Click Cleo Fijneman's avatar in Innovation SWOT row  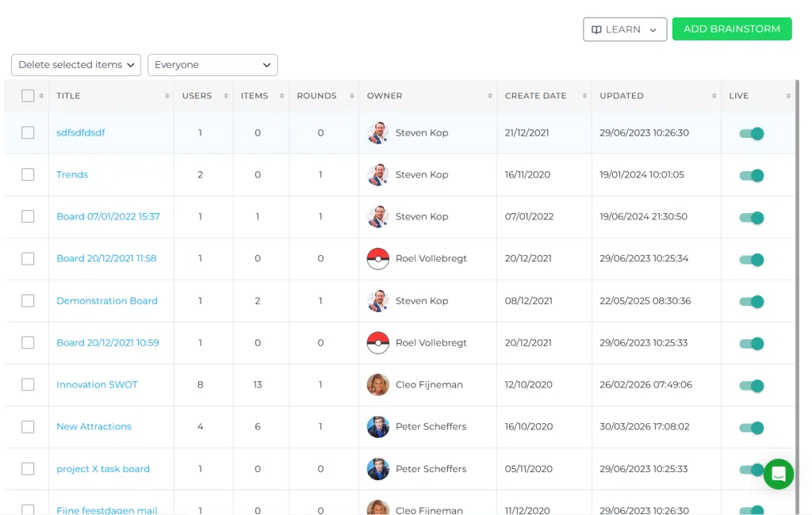pyautogui.click(x=378, y=384)
